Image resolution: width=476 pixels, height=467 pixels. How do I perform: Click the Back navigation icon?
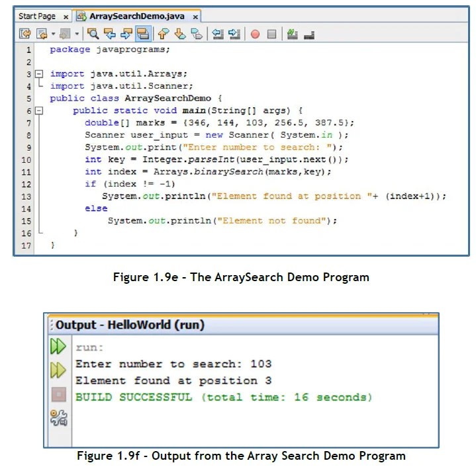[42, 34]
